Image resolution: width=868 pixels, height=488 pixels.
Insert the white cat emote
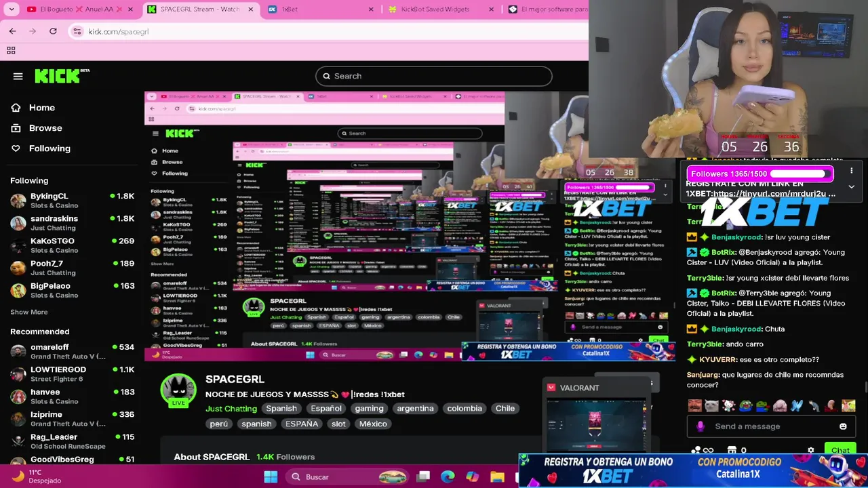pos(711,406)
